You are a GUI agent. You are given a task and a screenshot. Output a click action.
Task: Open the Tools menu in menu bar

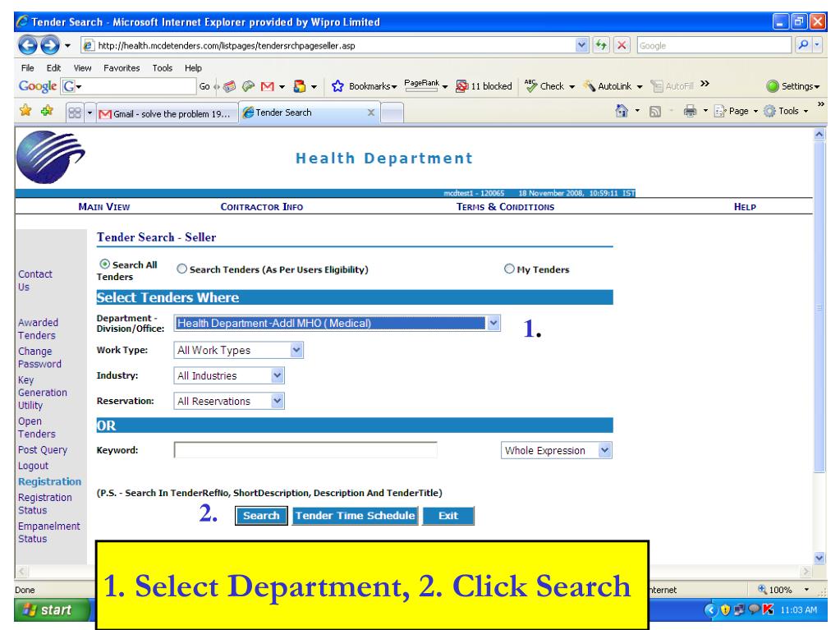pos(163,68)
